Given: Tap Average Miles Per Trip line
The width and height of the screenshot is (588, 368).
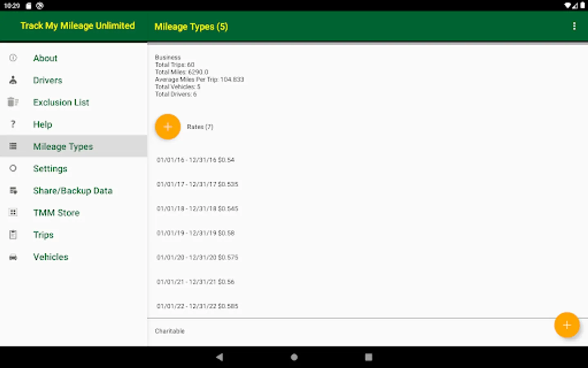Looking at the screenshot, I should pos(199,79).
